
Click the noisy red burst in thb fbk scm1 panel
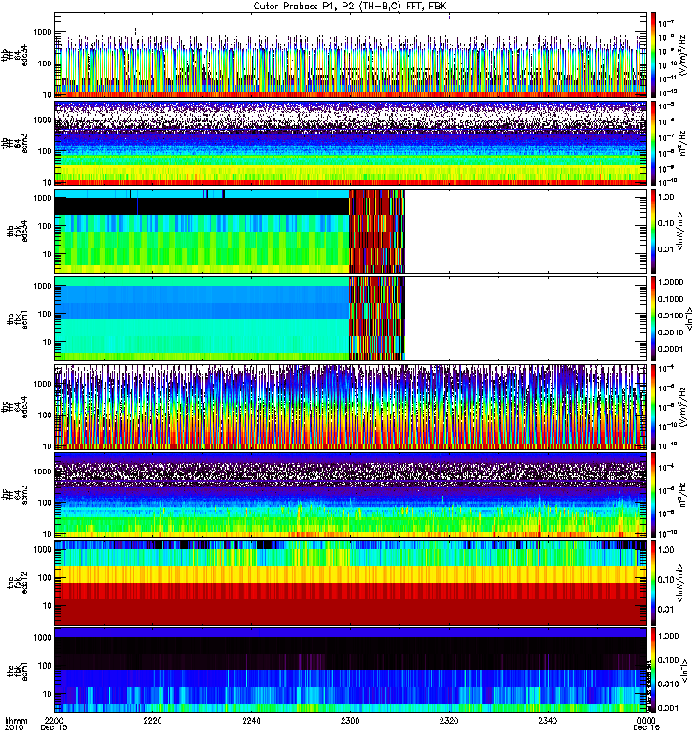click(377, 318)
